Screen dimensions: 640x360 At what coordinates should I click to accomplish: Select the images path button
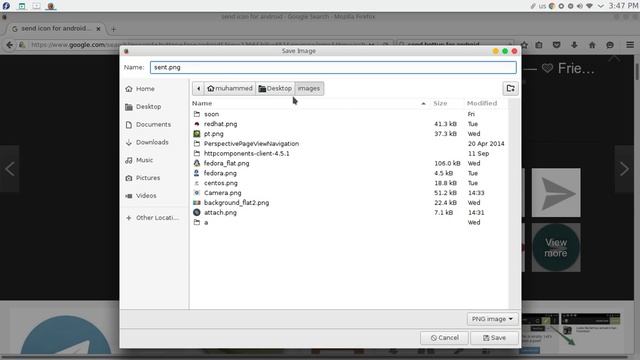309,88
